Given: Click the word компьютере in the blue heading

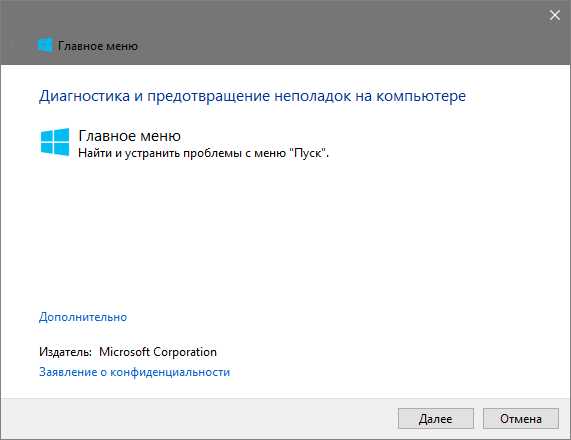Looking at the screenshot, I should tap(421, 96).
